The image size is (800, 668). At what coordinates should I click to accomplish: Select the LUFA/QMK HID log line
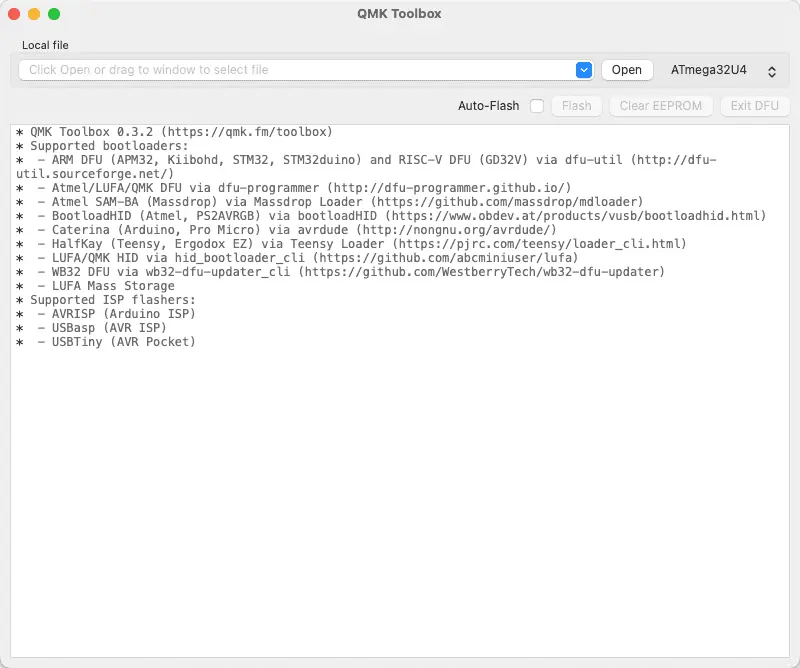[297, 258]
